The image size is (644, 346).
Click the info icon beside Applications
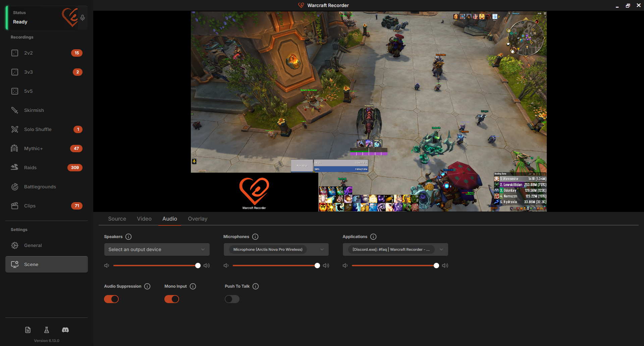click(x=373, y=237)
